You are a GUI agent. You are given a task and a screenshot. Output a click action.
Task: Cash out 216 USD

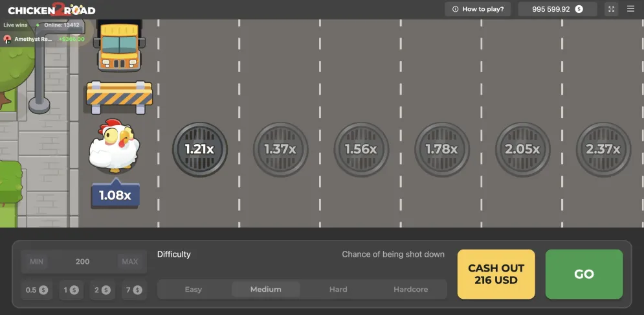[496, 274]
